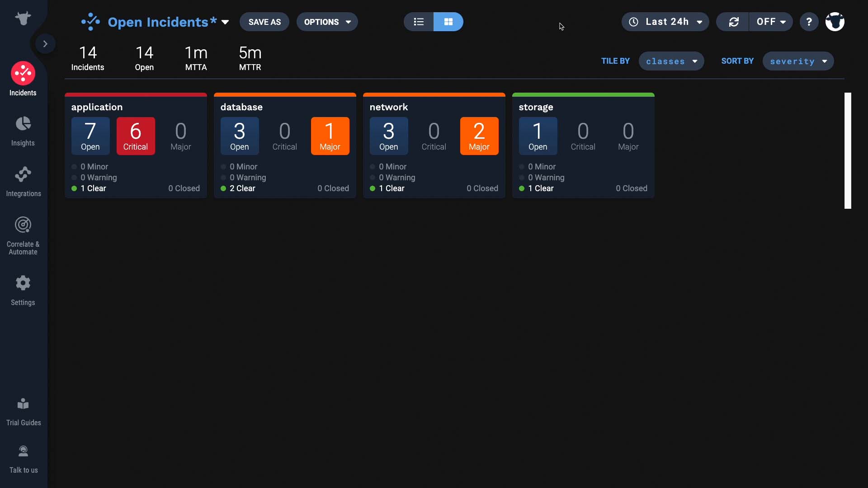Image resolution: width=868 pixels, height=488 pixels.
Task: Switch to tile grid view
Action: point(448,22)
